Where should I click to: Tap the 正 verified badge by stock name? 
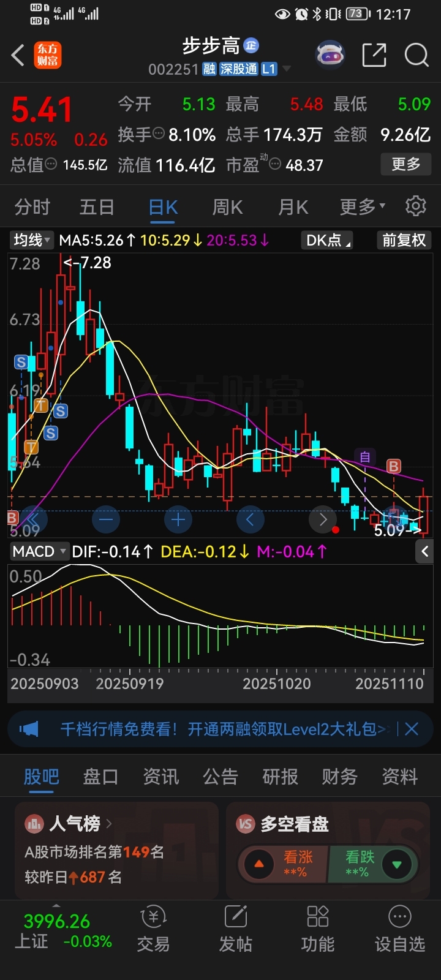[x=251, y=45]
